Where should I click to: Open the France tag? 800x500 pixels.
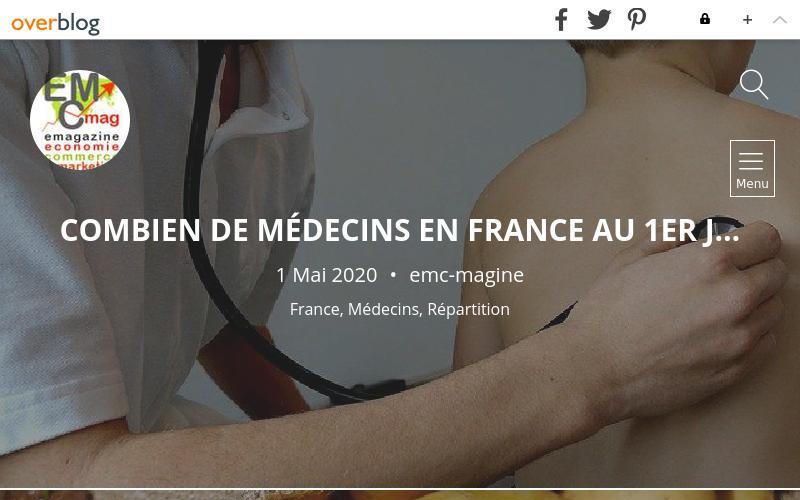(315, 309)
